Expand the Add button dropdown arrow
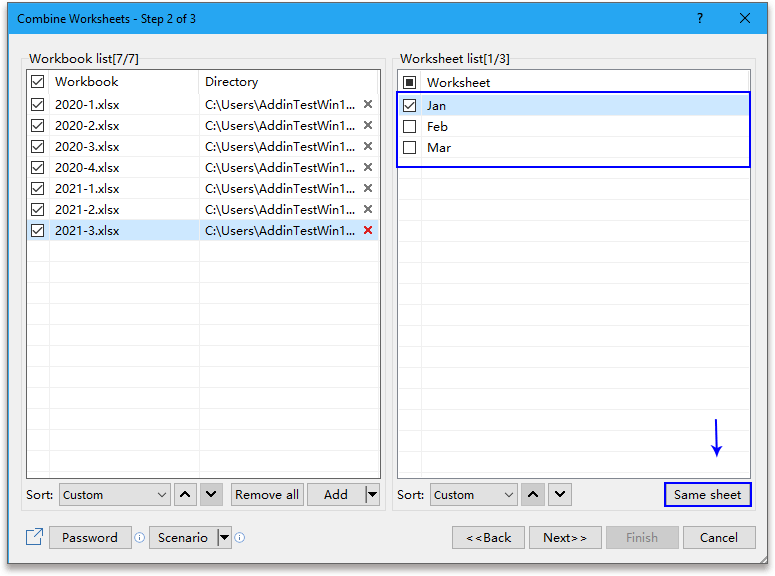The height and width of the screenshot is (576, 775). 372,494
